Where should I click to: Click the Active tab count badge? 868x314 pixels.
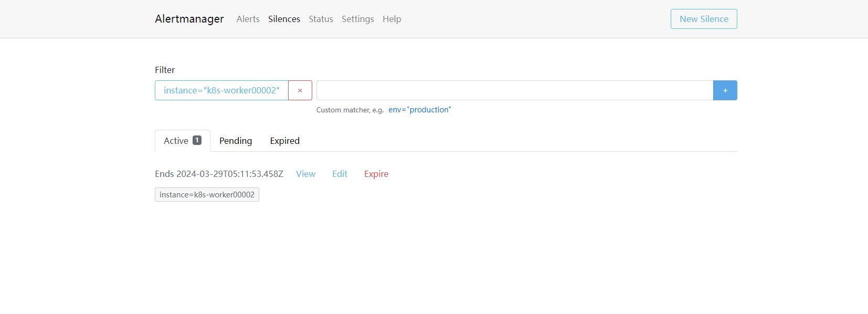click(x=197, y=140)
